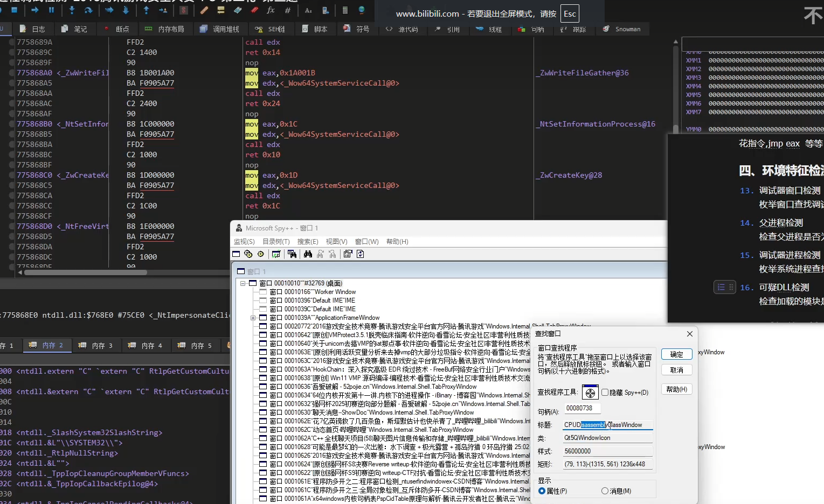This screenshot has width=824, height=504.
Task: Click the Finder Tool crosshair icon
Action: click(x=590, y=393)
